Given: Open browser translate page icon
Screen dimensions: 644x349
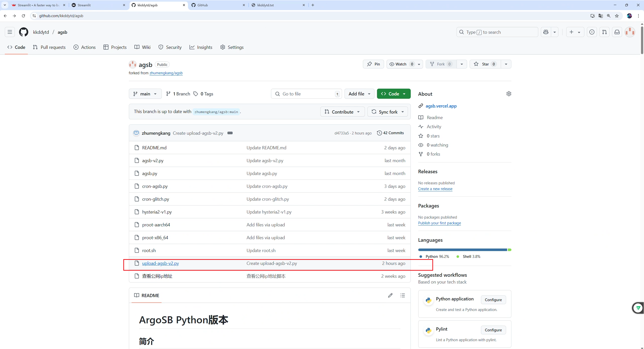Looking at the screenshot, I should (601, 16).
